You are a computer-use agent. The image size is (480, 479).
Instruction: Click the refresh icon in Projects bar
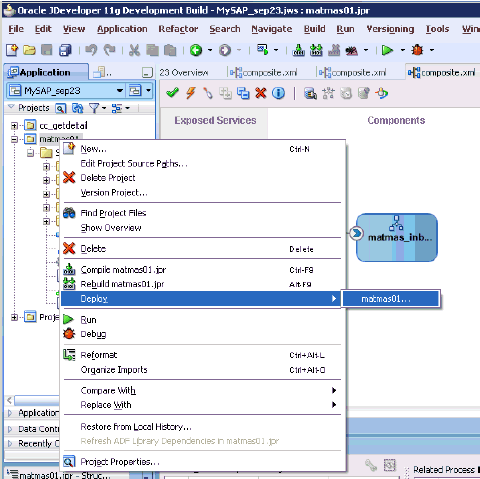pyautogui.click(x=78, y=108)
